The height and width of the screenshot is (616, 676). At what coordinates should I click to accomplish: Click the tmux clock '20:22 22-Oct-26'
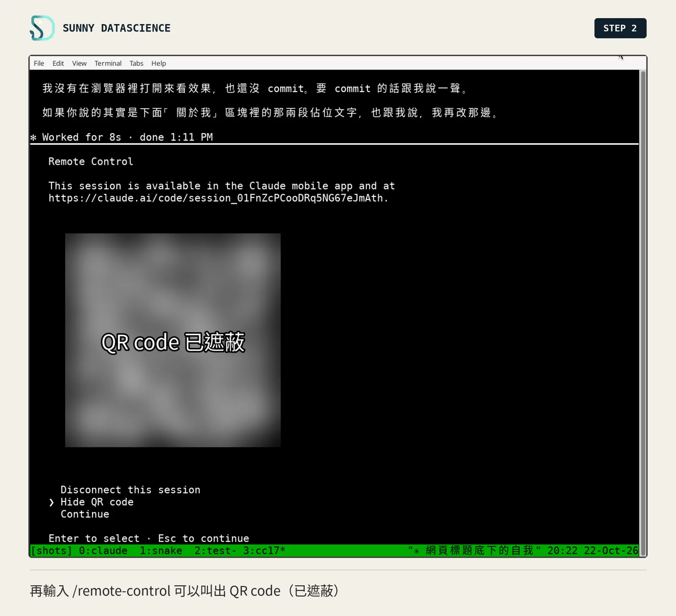593,551
